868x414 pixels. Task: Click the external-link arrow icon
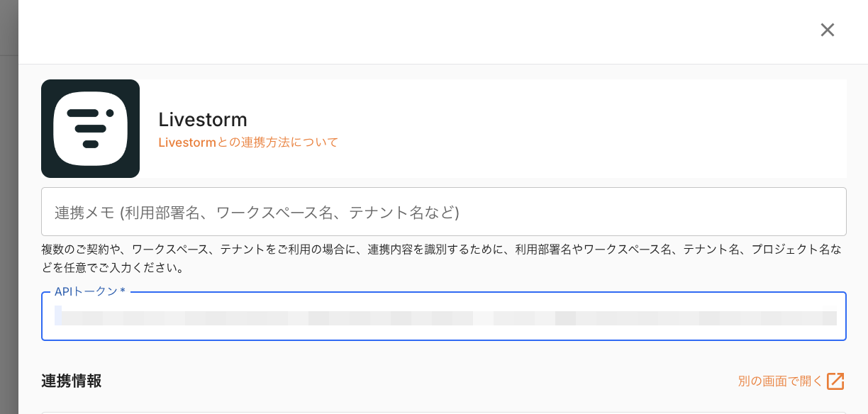click(x=835, y=381)
